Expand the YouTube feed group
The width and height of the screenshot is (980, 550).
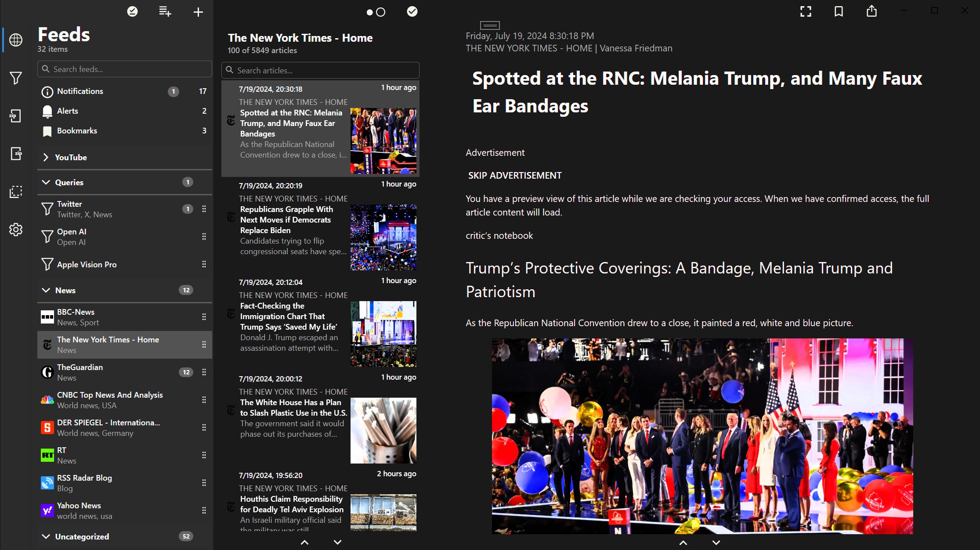pyautogui.click(x=46, y=157)
